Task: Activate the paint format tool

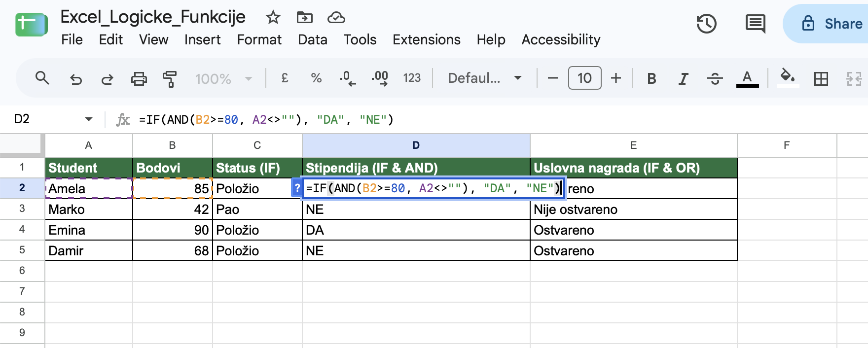Action: click(170, 78)
